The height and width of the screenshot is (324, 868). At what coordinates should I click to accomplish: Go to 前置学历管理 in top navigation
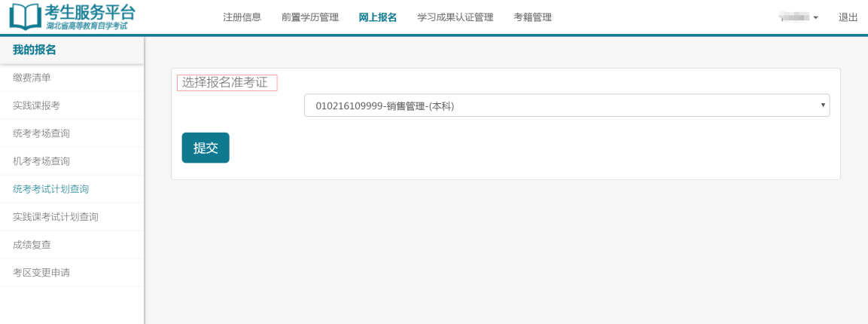tap(309, 17)
